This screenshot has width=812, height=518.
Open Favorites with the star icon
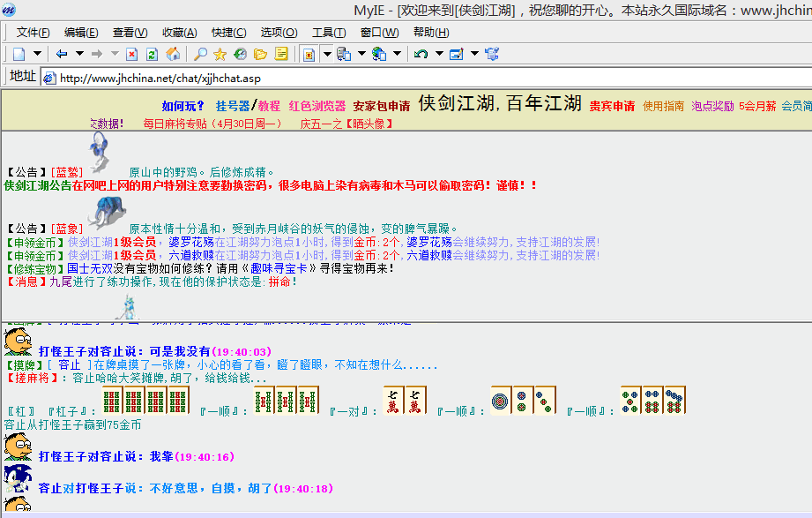tap(220, 54)
